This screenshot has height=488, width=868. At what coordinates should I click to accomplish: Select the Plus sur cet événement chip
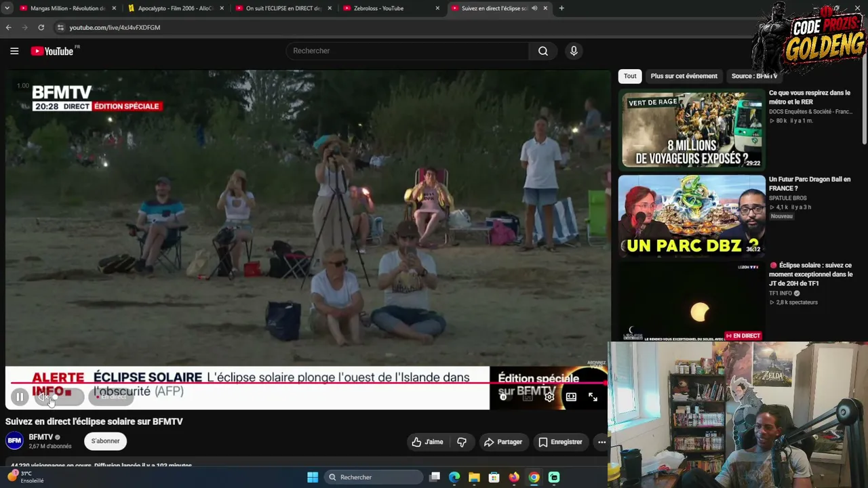point(684,76)
